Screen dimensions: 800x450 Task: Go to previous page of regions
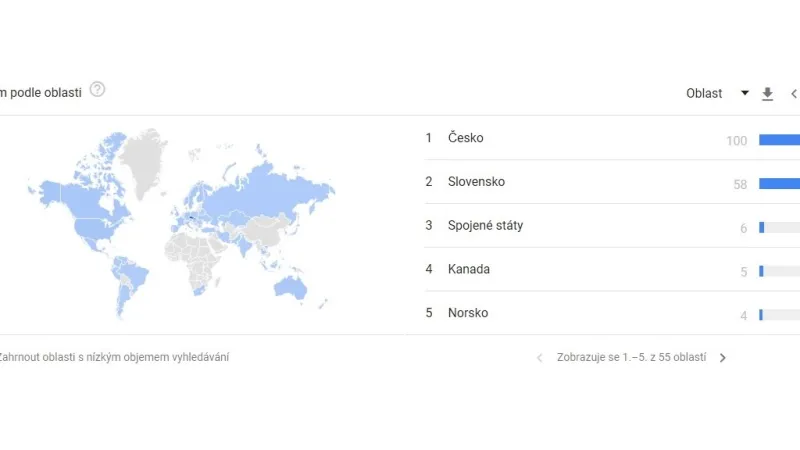540,358
